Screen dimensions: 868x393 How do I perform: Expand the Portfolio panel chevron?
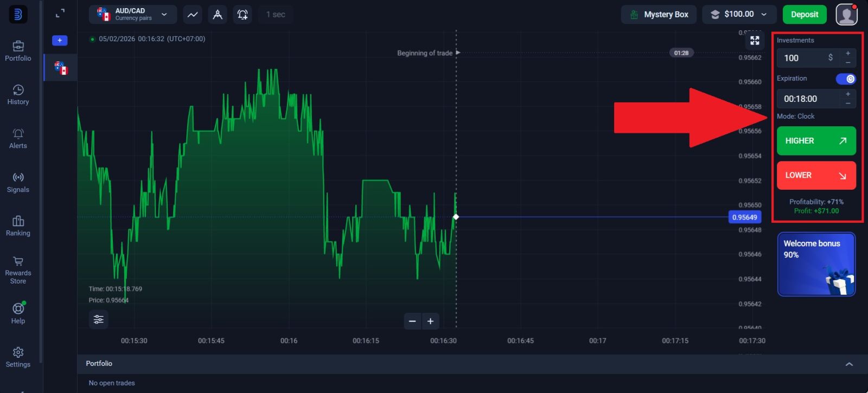pos(849,364)
